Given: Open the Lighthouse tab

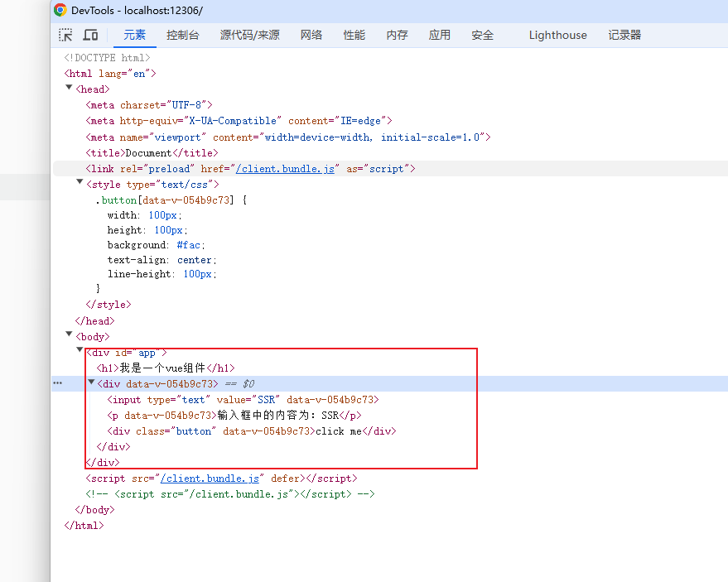Looking at the screenshot, I should [557, 35].
